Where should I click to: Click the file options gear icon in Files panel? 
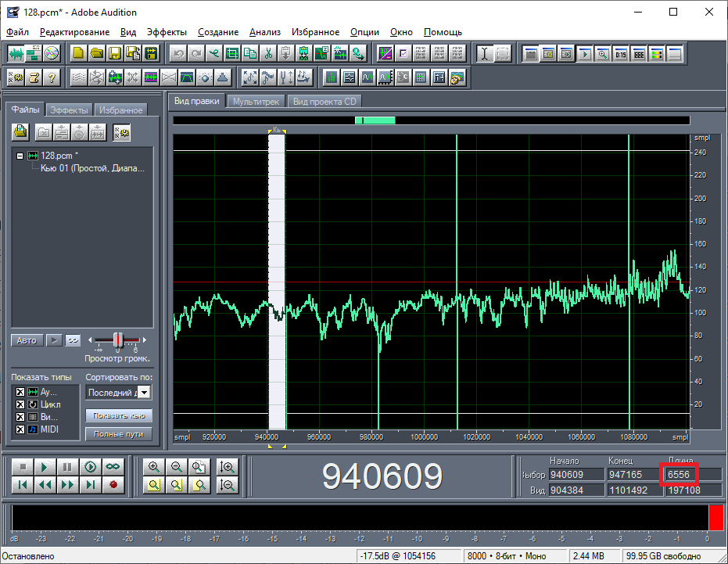tap(122, 133)
